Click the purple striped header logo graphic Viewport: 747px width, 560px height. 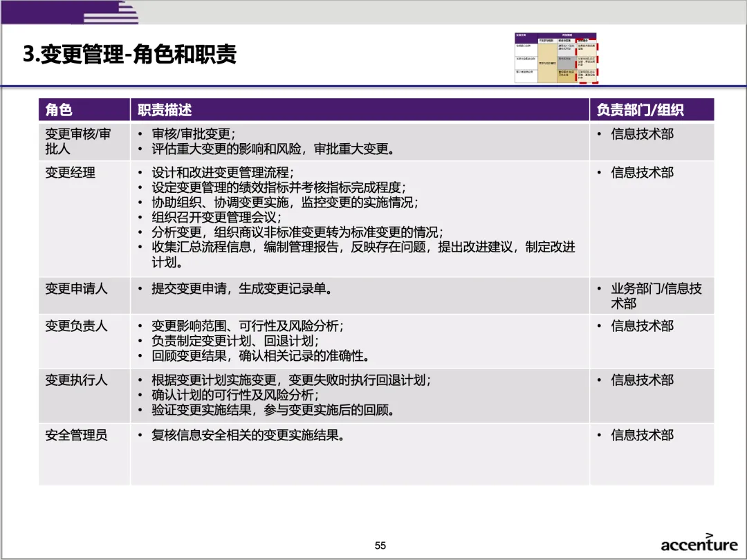(x=70, y=12)
